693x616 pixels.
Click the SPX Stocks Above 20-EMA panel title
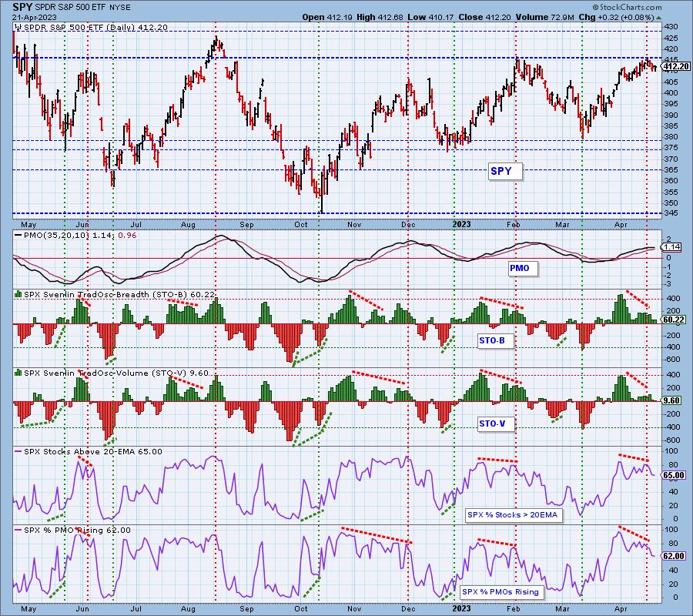click(x=93, y=452)
